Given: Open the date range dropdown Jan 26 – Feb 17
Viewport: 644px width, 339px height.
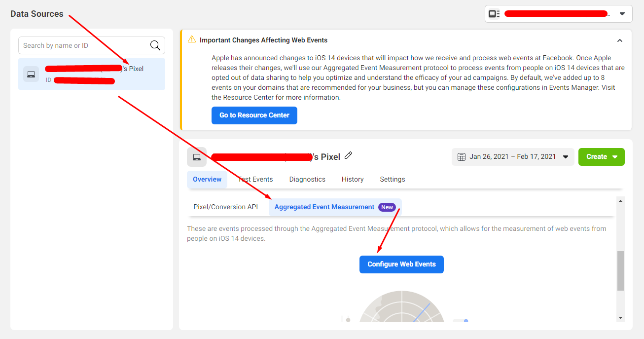Looking at the screenshot, I should pos(513,157).
